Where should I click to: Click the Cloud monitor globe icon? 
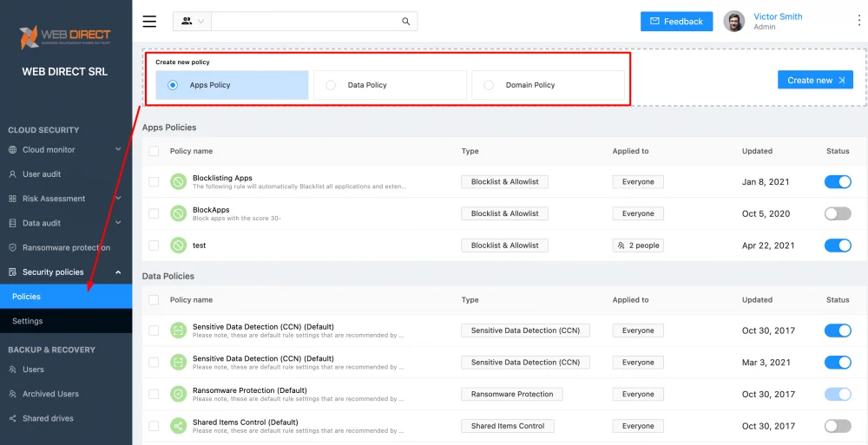pos(13,149)
